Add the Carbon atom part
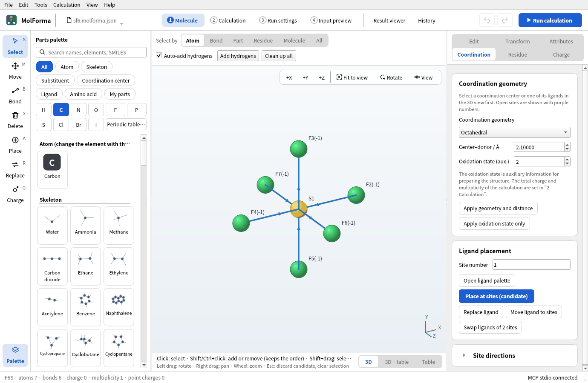588x383 pixels. pos(52,169)
